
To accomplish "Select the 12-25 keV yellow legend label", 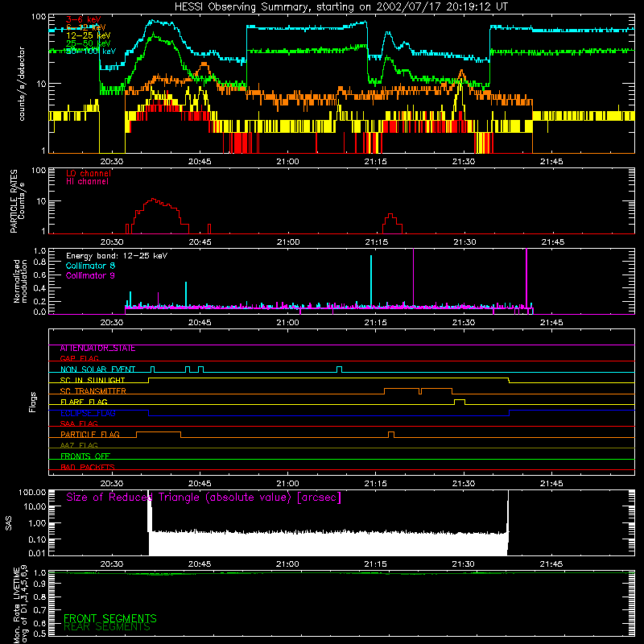I will pyautogui.click(x=88, y=35).
